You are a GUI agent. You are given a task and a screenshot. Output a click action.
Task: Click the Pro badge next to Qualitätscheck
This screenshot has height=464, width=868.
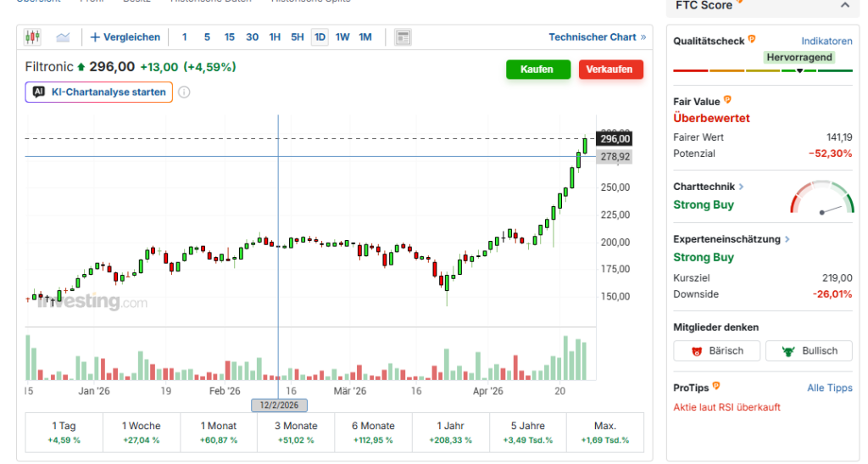(x=752, y=40)
